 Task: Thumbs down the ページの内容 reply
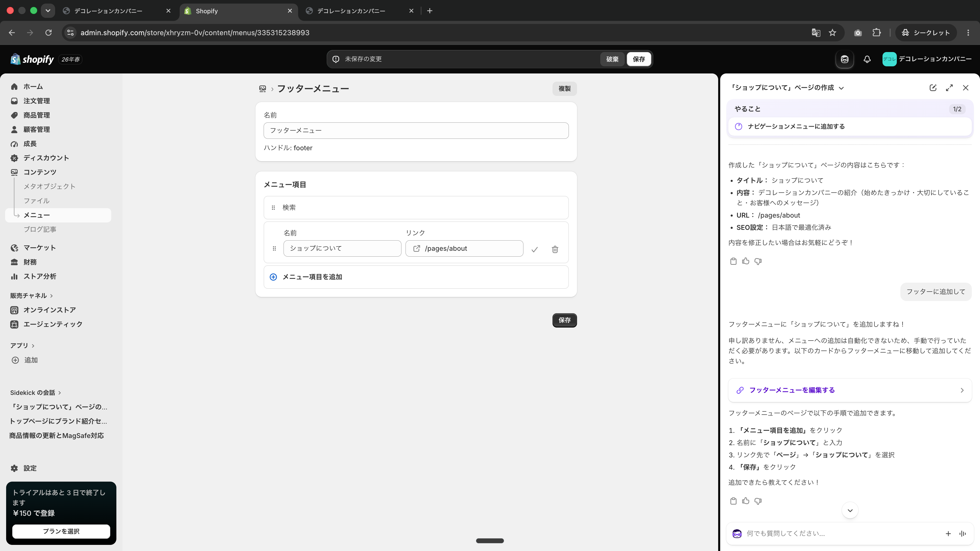point(758,261)
